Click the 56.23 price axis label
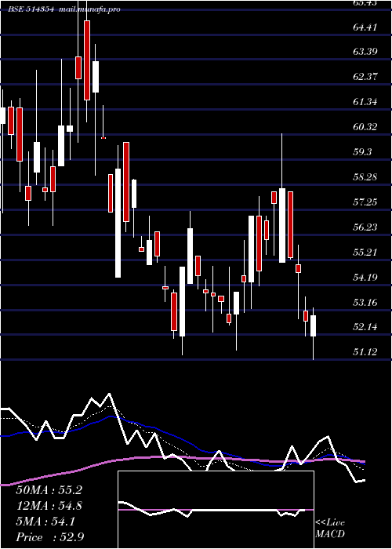The image size is (392, 549). click(365, 227)
